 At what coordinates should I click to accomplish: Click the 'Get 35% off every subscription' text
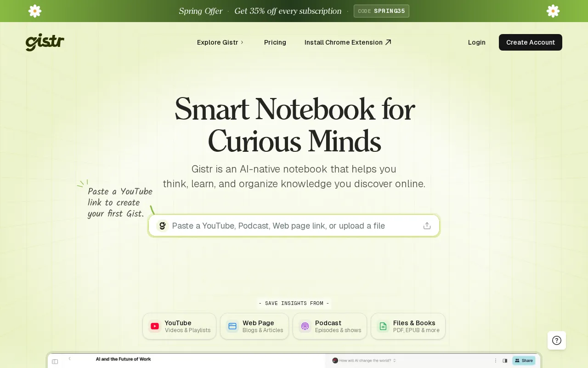[x=288, y=11]
